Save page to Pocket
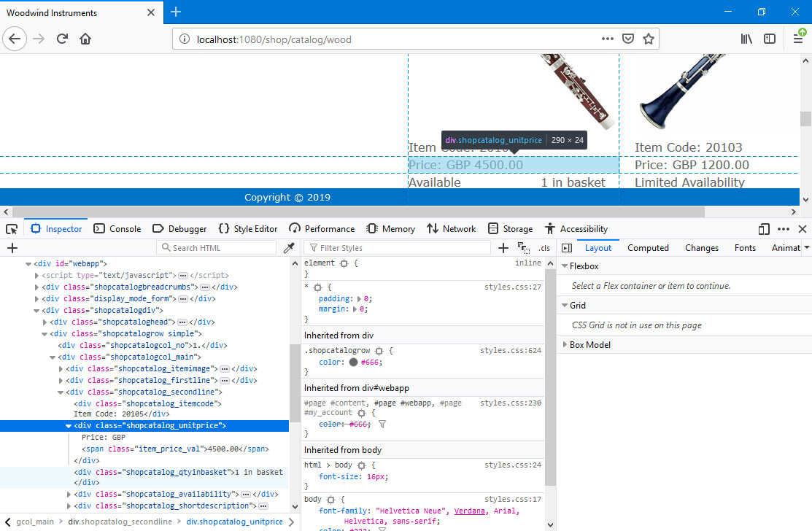This screenshot has height=531, width=812. (628, 39)
